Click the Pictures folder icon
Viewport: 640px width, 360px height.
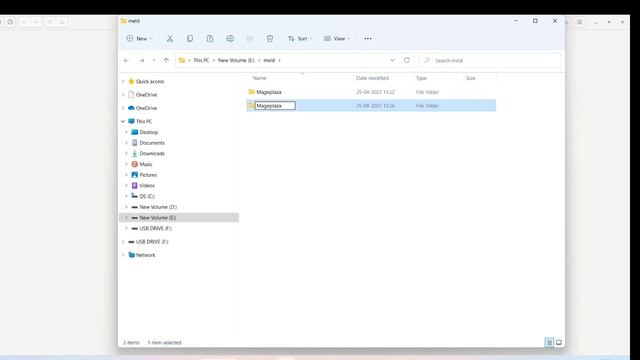point(134,175)
